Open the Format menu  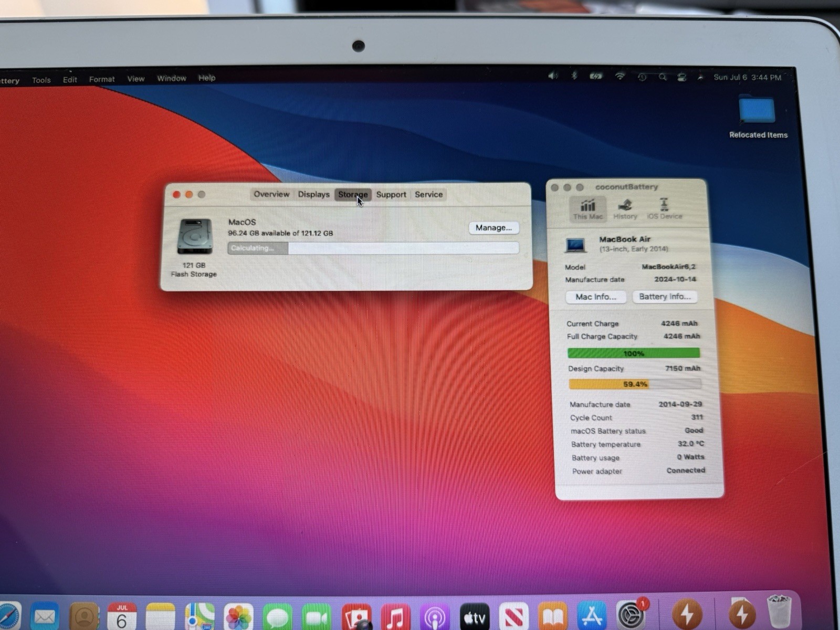102,79
